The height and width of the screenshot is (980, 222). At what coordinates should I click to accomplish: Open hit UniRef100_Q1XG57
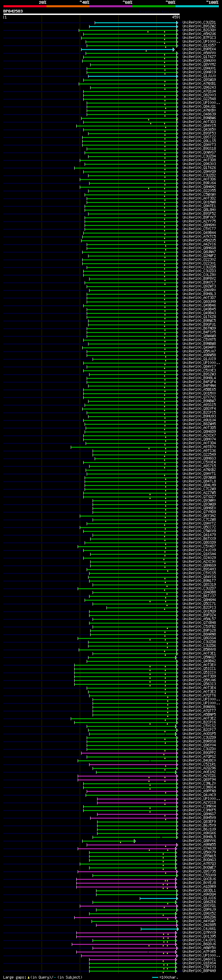[199, 45]
